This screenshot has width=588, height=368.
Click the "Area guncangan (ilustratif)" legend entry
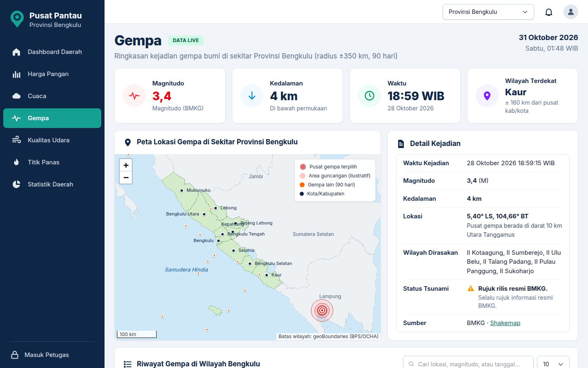335,176
